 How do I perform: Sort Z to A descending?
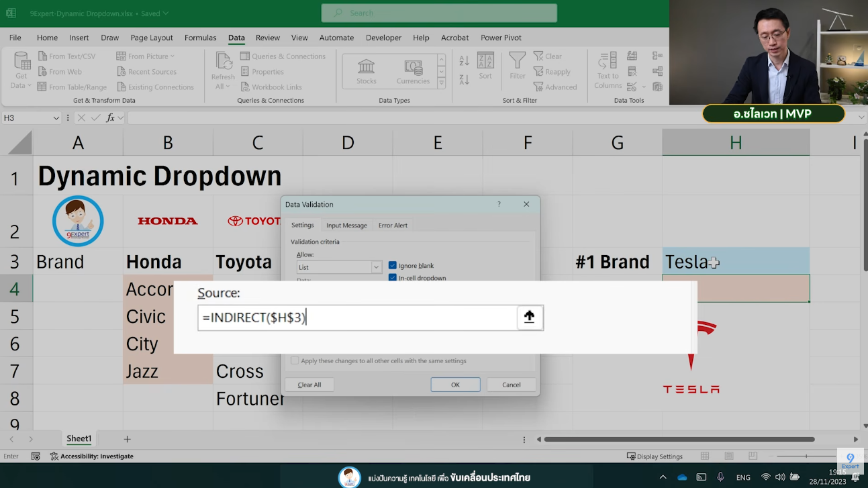click(464, 80)
